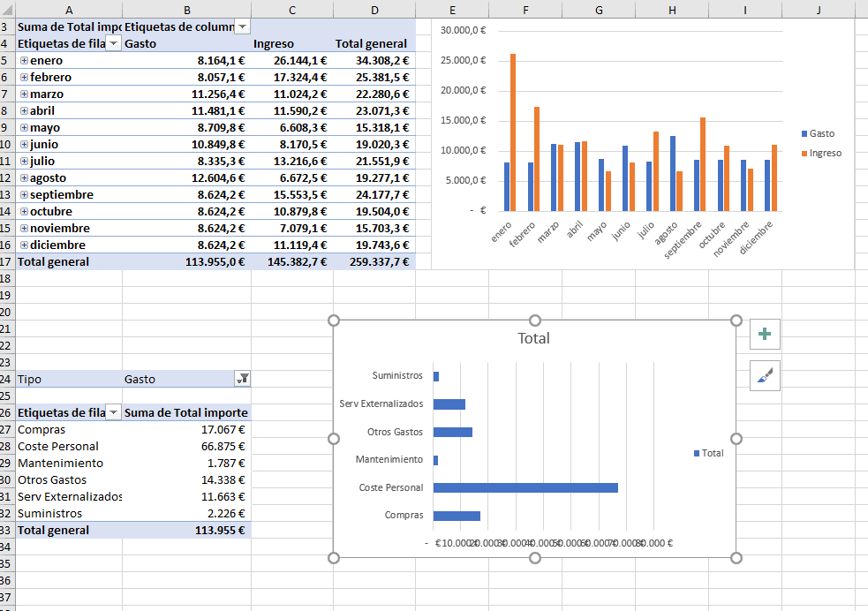Click the Compras bar in chart
Image resolution: width=868 pixels, height=611 pixels.
(457, 516)
